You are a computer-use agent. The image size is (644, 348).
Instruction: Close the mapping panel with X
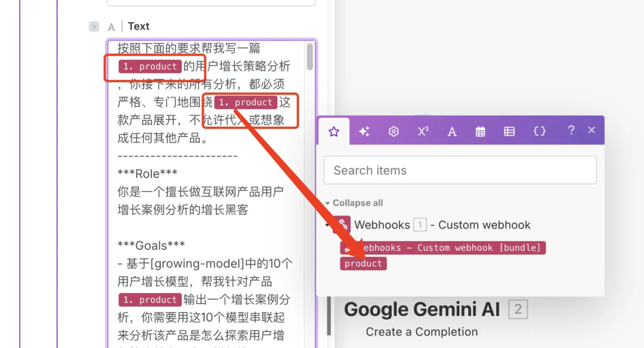[592, 130]
